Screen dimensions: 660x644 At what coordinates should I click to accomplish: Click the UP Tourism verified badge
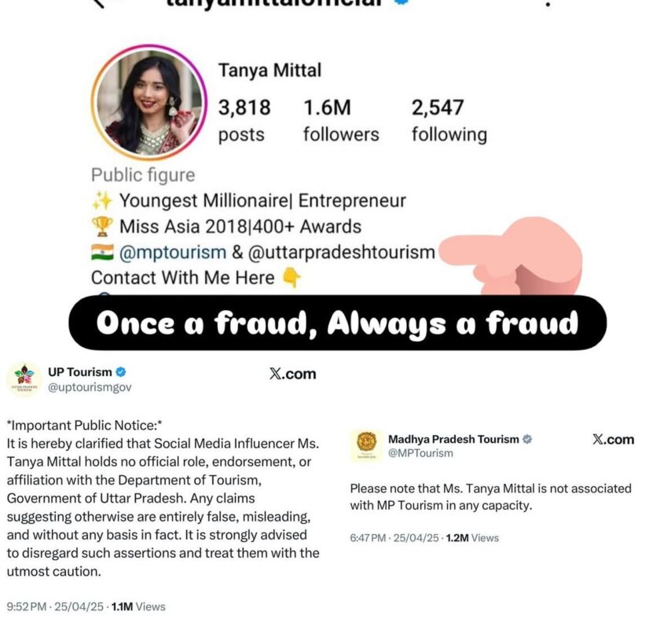(x=121, y=372)
